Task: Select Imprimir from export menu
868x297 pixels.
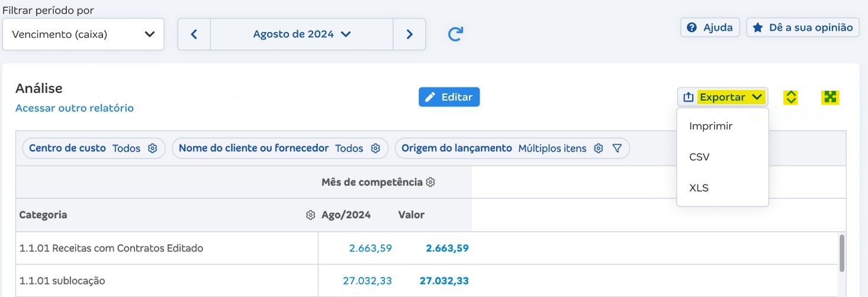Action: click(x=711, y=126)
